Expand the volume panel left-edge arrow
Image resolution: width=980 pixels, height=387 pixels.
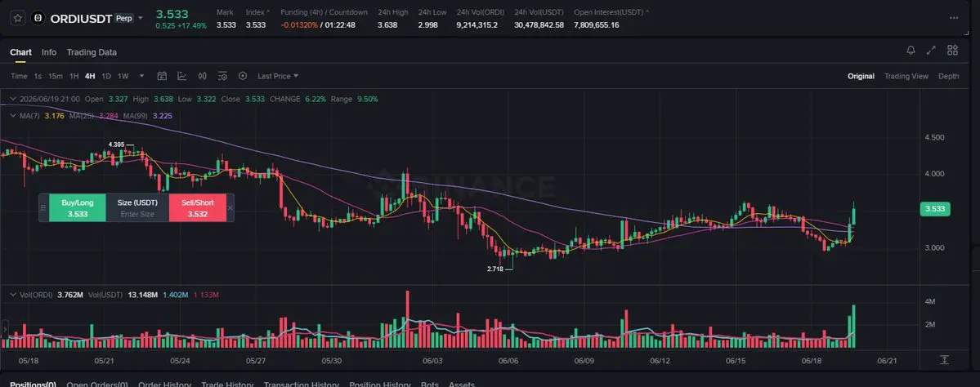[5, 328]
